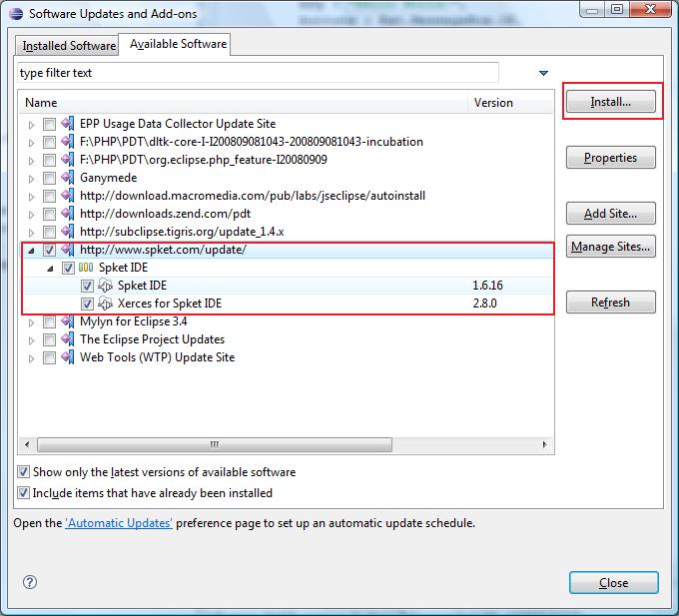Expand the Web Tools (WTP) node

pos(31,358)
